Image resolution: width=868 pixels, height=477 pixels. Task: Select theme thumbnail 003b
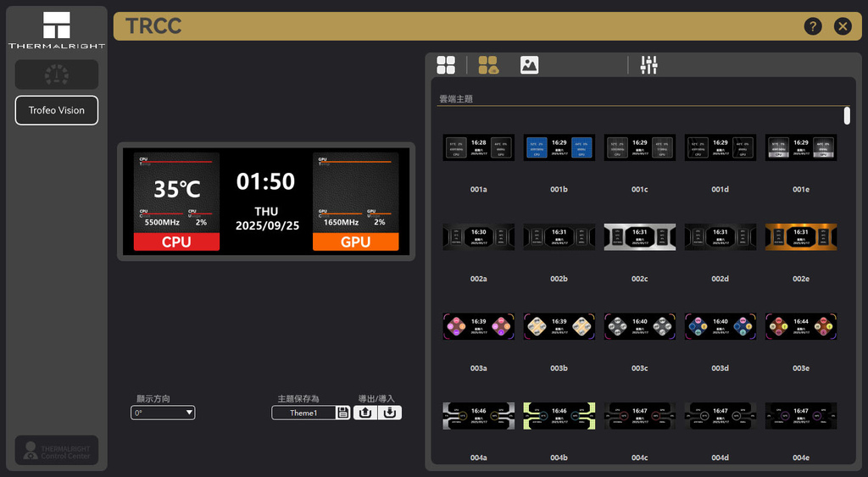559,326
